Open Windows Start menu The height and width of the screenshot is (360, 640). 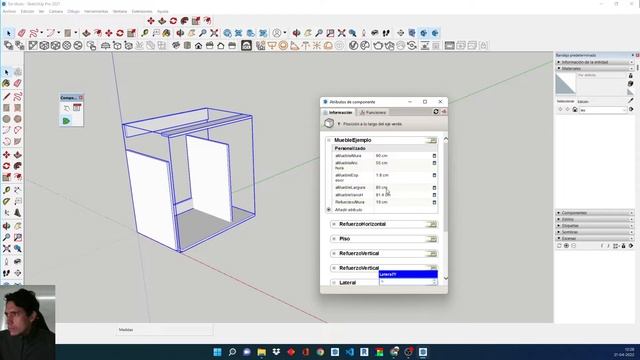(218, 352)
